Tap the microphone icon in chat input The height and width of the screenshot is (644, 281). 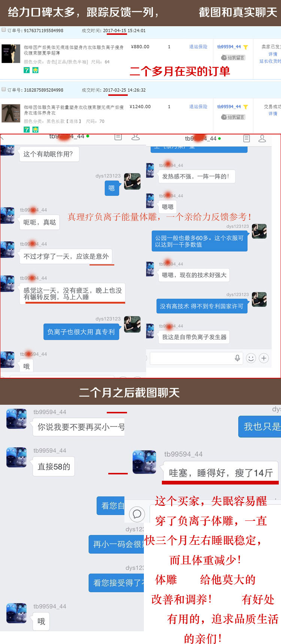[x=237, y=358]
